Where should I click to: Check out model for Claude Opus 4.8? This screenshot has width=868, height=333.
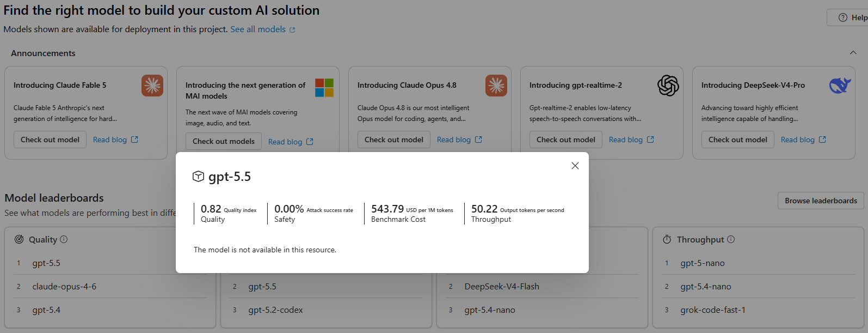[394, 140]
